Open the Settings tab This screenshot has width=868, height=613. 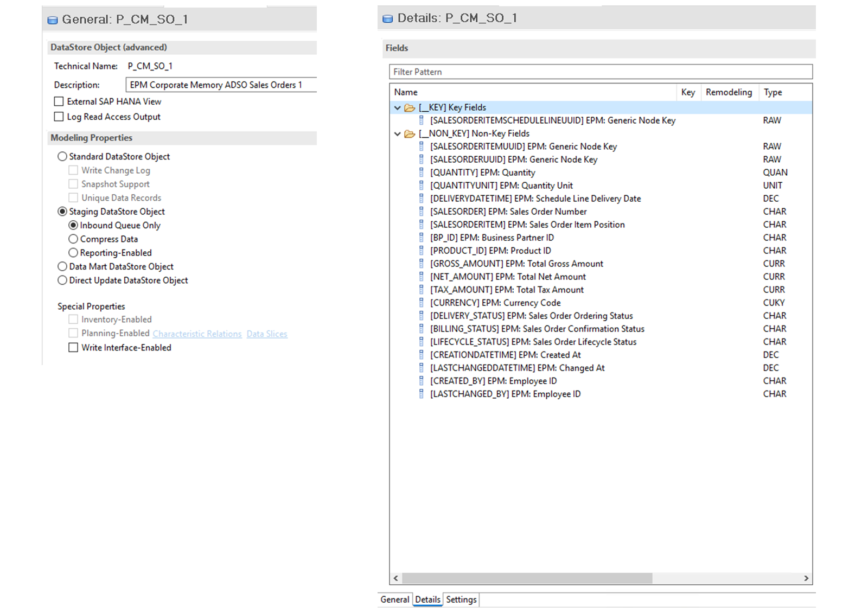click(x=462, y=599)
